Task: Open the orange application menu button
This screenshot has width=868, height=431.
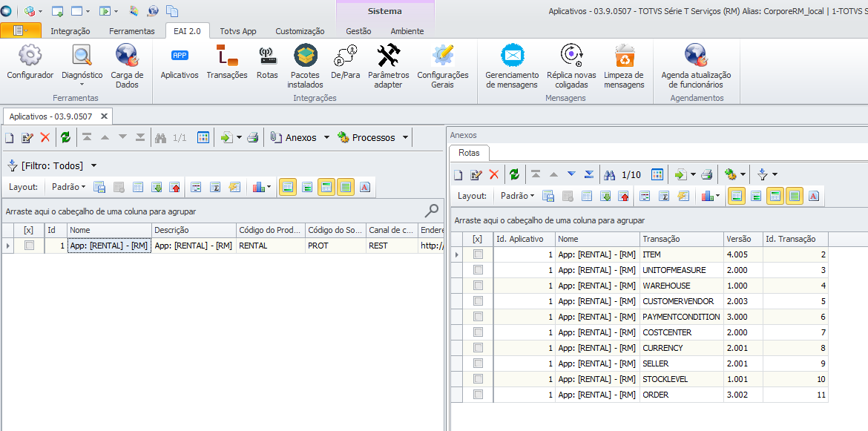Action: [21, 30]
